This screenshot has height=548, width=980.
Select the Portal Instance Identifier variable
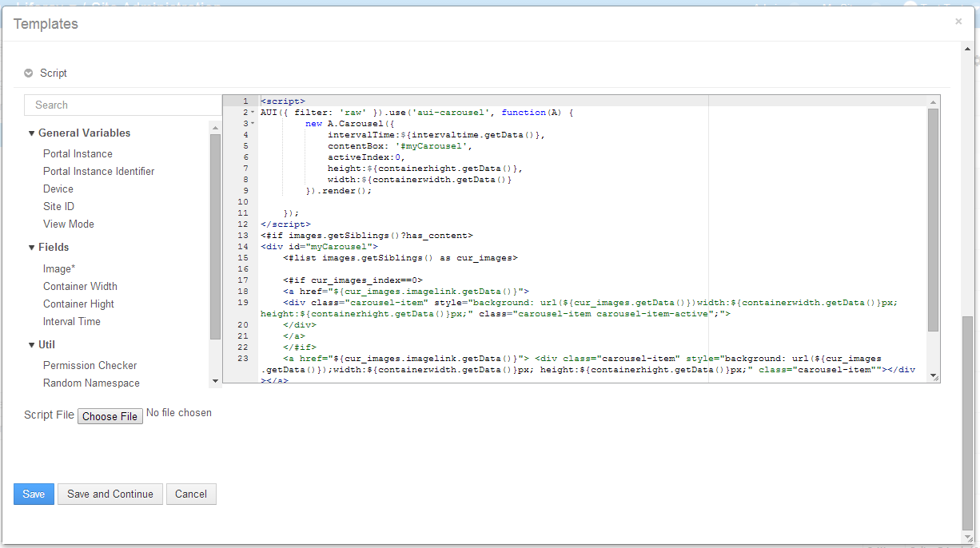pos(100,171)
